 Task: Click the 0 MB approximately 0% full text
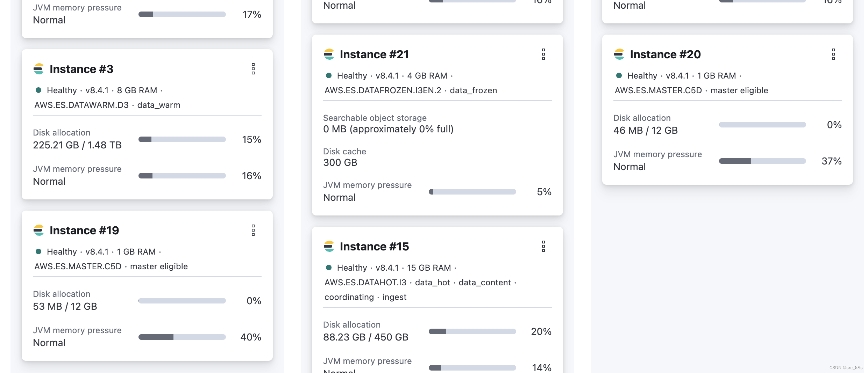(x=388, y=129)
